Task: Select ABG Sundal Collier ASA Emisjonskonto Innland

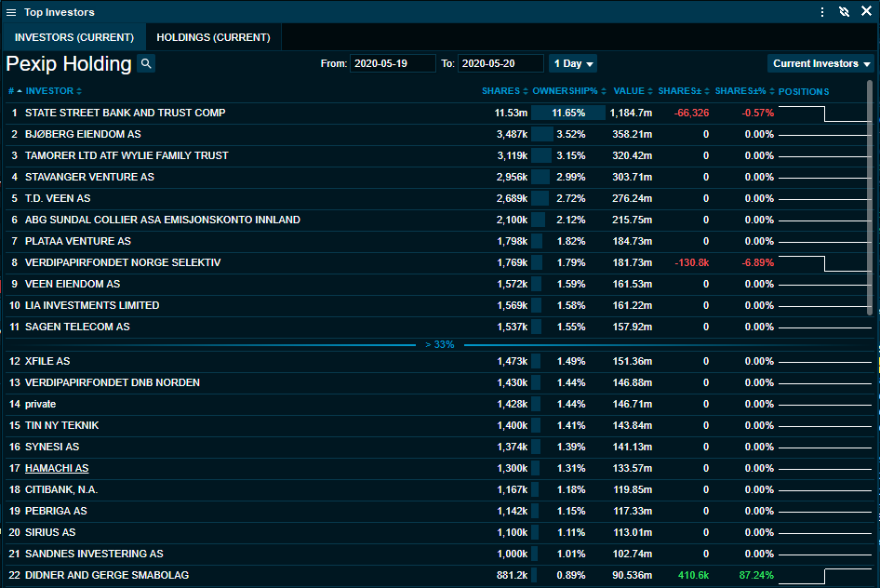Action: coord(162,220)
